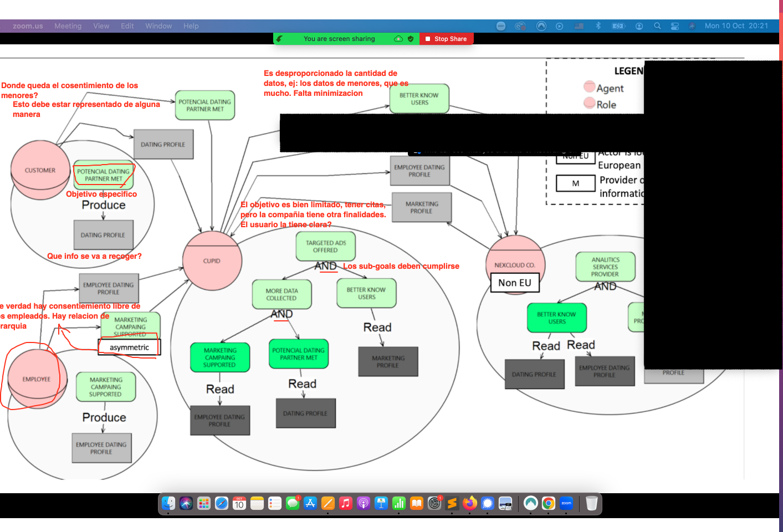Image resolution: width=783 pixels, height=532 pixels.
Task: Open Finder from the Dock
Action: point(168,503)
